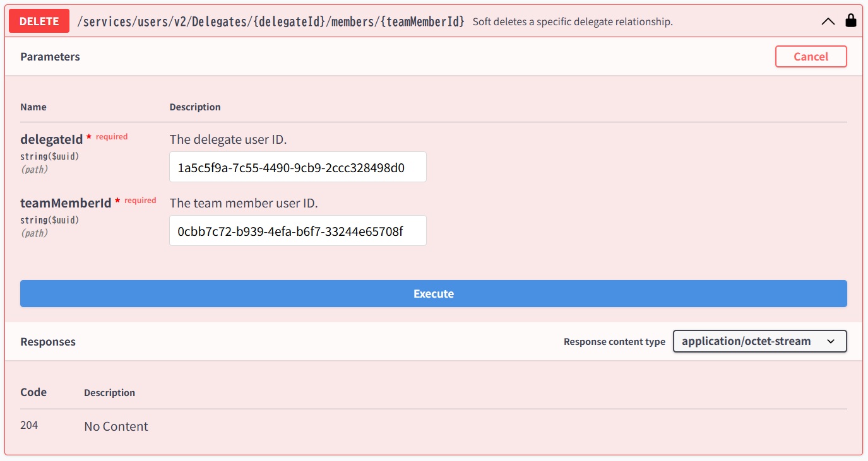Click the responses 'Description' column header
This screenshot has height=461, width=868.
click(x=109, y=393)
